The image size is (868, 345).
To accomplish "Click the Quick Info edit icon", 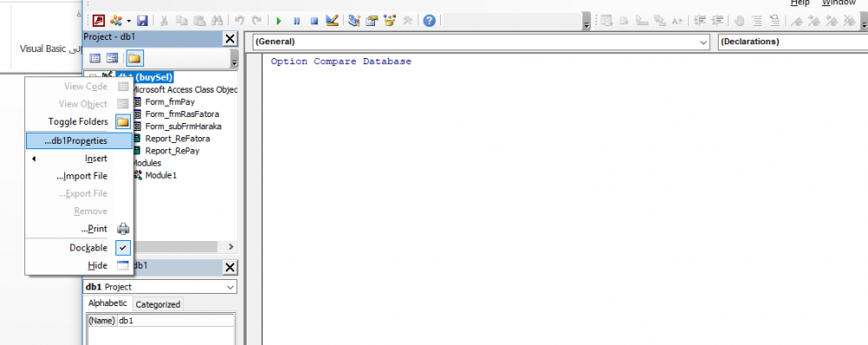I will pyautogui.click(x=642, y=21).
